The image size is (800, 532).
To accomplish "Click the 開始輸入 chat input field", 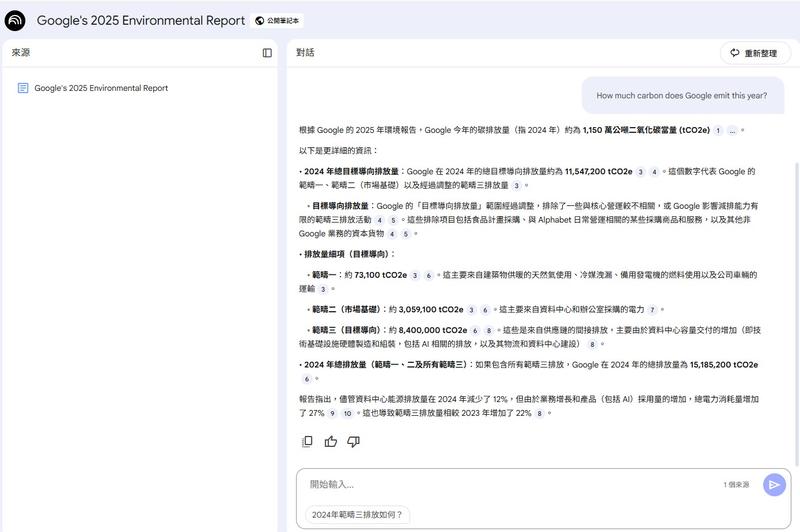I will (x=510, y=485).
